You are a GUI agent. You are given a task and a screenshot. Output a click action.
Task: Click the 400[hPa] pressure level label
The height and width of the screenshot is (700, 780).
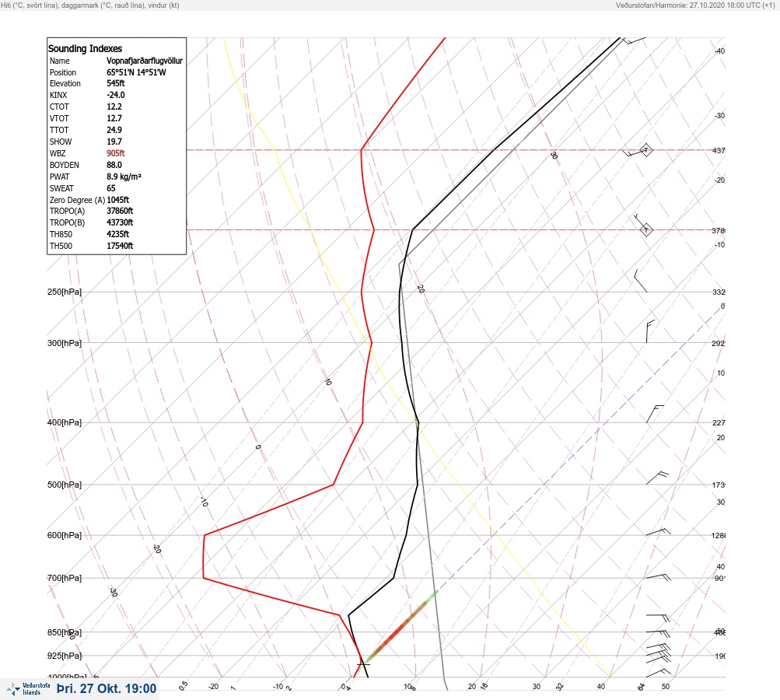(x=65, y=422)
